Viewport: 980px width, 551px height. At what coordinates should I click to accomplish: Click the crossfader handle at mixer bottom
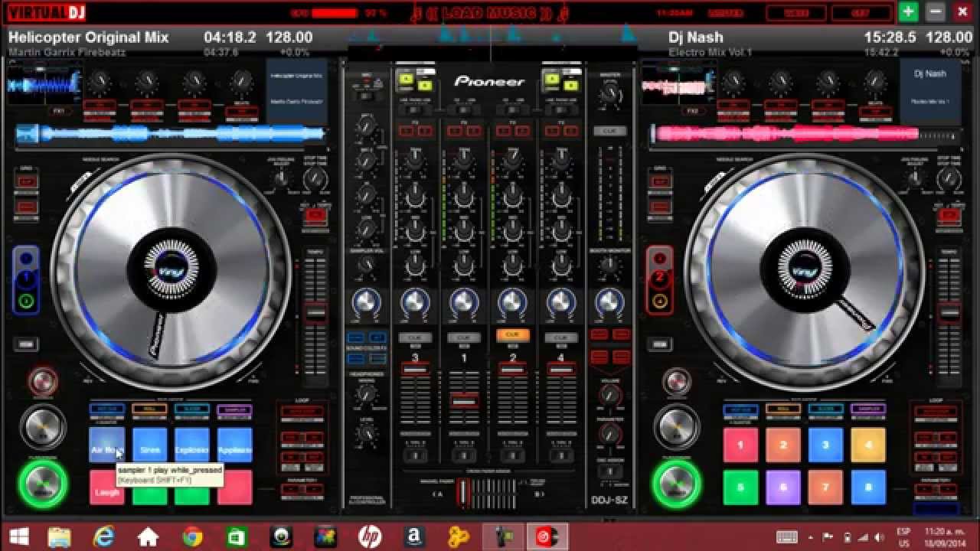(x=462, y=494)
